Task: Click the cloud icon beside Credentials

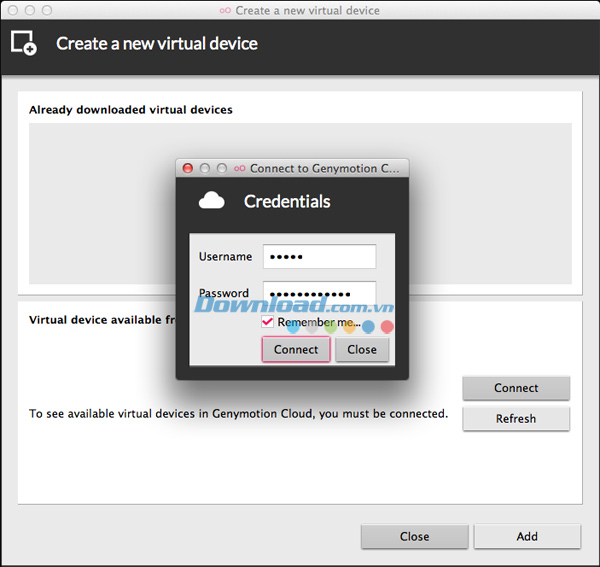Action: point(211,201)
